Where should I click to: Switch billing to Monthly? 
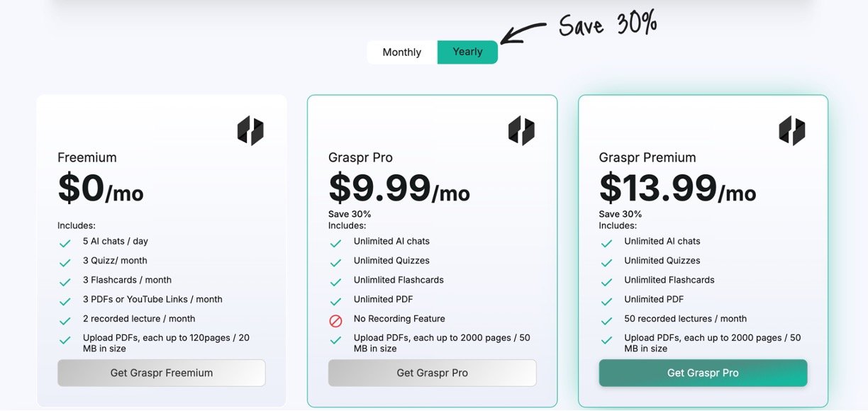[401, 52]
